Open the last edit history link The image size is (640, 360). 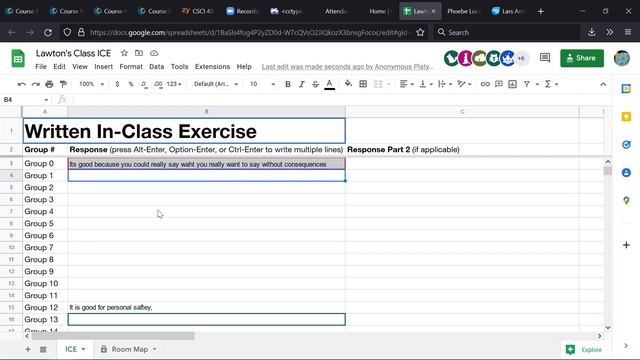(x=347, y=67)
